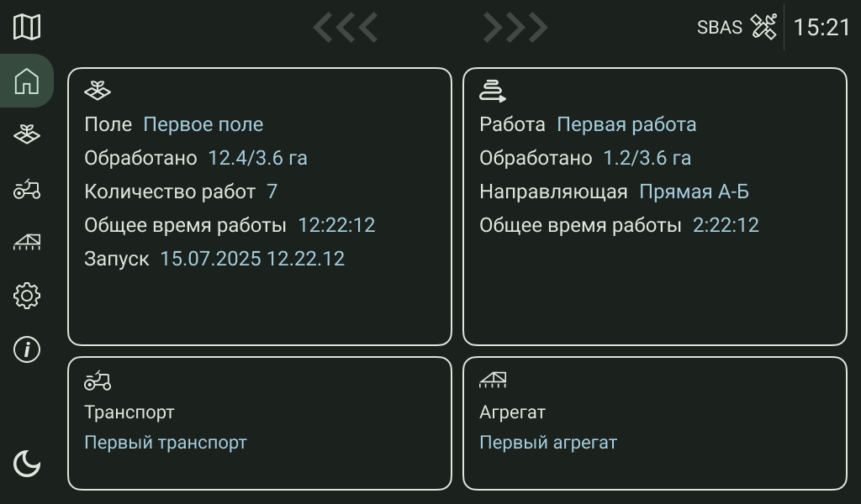Tap the right triple-arrow nudge control
The width and height of the screenshot is (861, 504).
click(x=516, y=26)
